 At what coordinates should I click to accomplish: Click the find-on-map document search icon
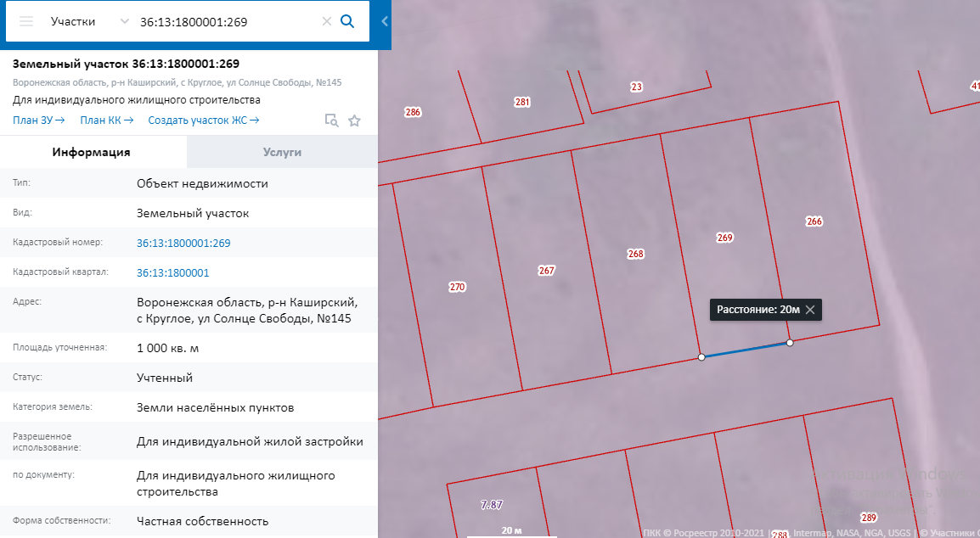(x=331, y=120)
